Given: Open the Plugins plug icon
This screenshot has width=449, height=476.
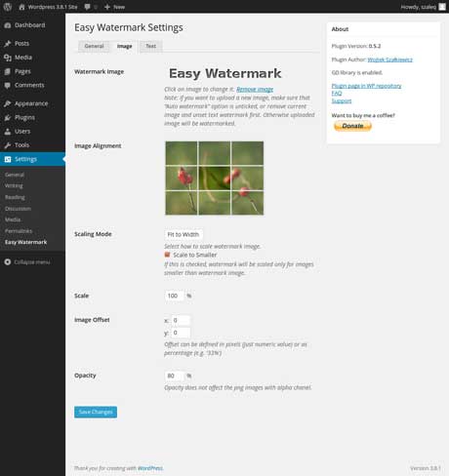Looking at the screenshot, I should 8,118.
